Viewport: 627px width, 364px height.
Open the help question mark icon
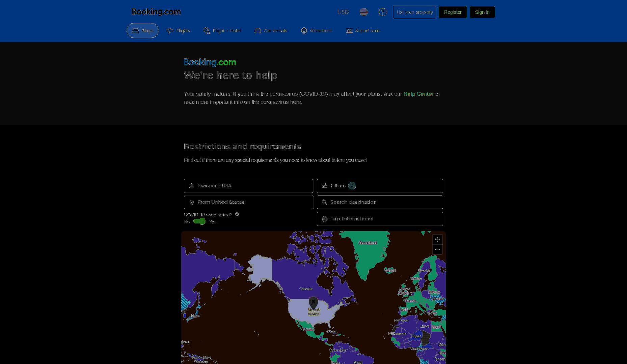pos(382,12)
